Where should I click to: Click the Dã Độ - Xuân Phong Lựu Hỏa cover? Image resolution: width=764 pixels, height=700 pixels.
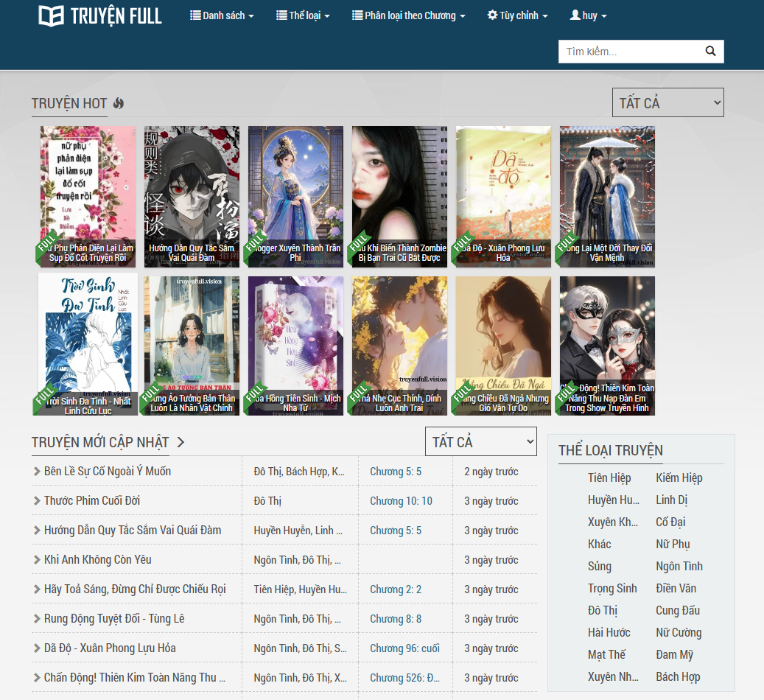click(x=502, y=197)
